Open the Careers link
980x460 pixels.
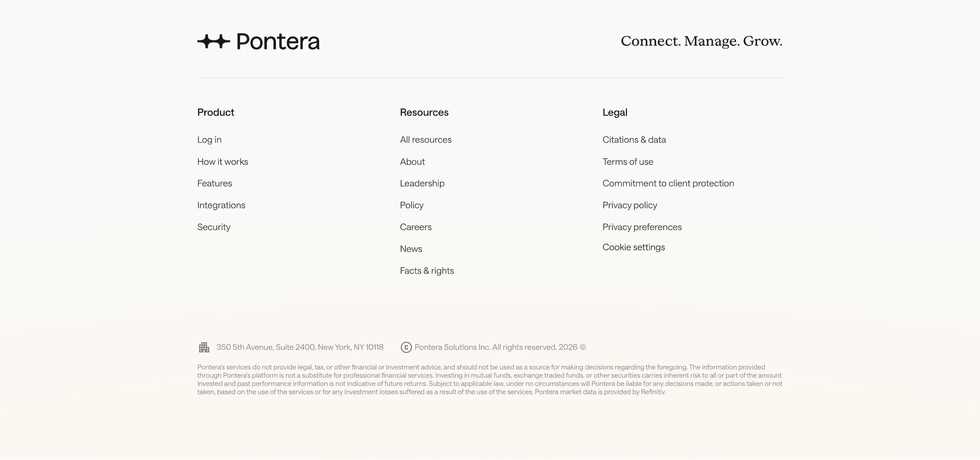tap(416, 227)
